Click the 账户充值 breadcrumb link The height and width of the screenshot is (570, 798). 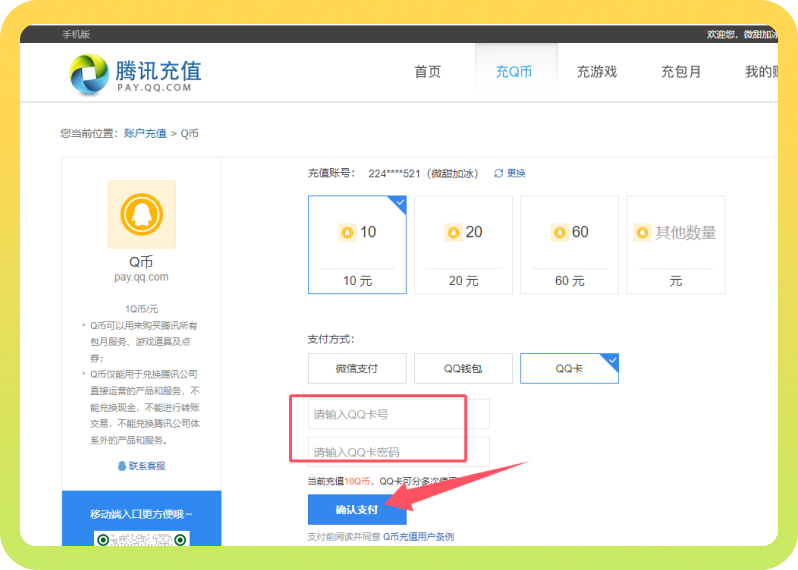(145, 133)
